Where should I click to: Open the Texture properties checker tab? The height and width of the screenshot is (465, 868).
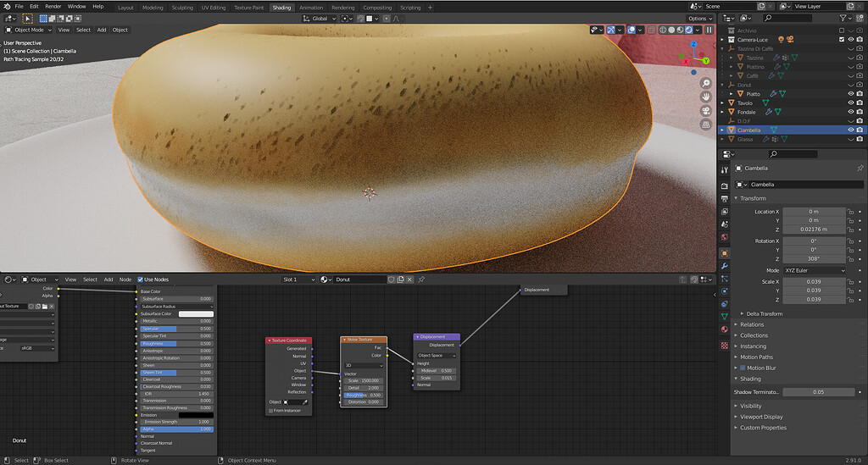724,346
